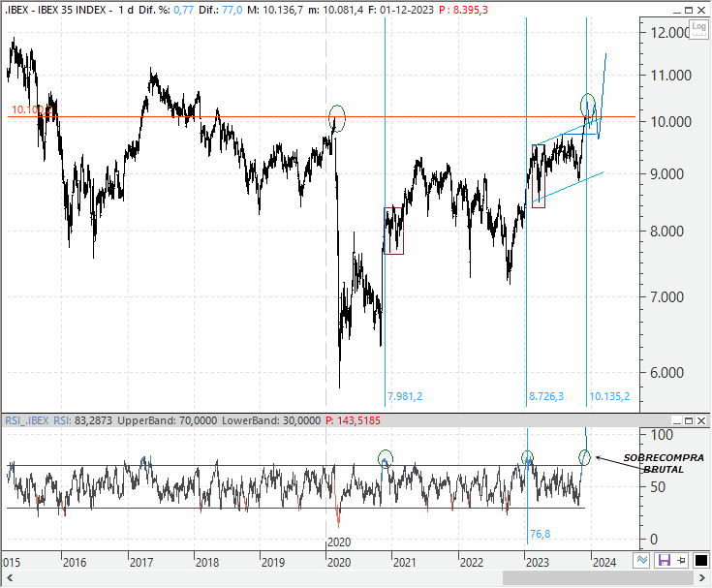Click the '1 d' timeframe label
The image size is (712, 588).
coord(126,10)
